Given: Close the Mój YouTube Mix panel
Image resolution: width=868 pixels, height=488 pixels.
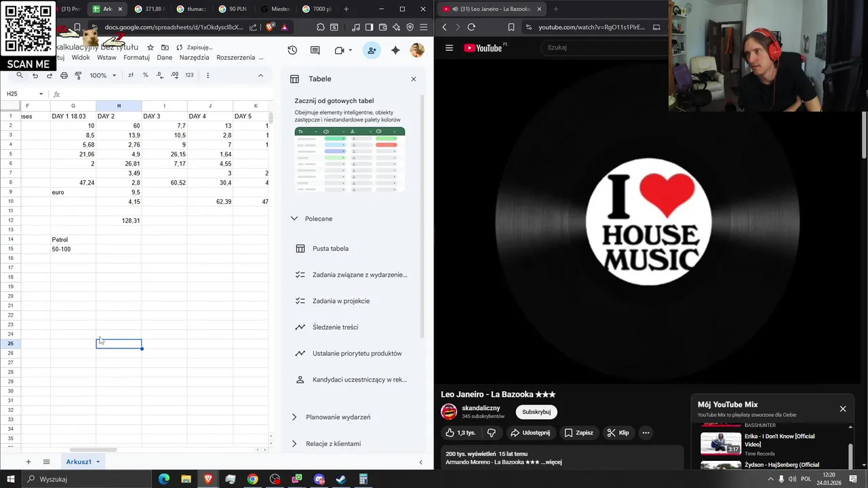Looking at the screenshot, I should click(843, 409).
